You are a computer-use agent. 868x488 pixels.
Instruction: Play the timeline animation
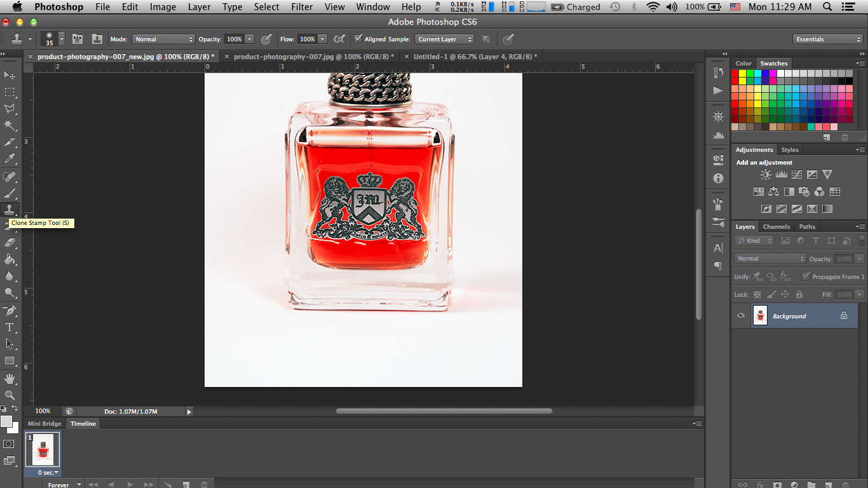[x=130, y=484]
